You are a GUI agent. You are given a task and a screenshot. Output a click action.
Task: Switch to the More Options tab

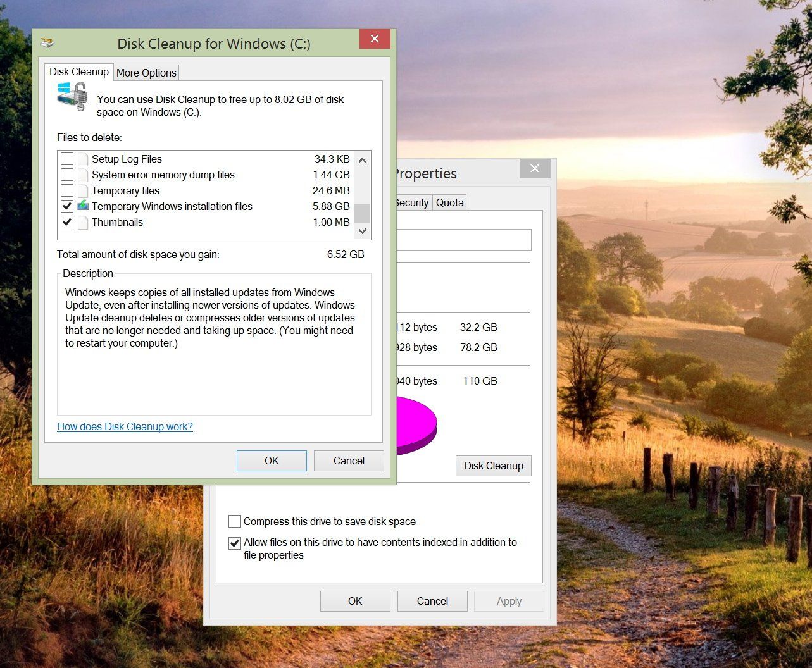tap(146, 72)
